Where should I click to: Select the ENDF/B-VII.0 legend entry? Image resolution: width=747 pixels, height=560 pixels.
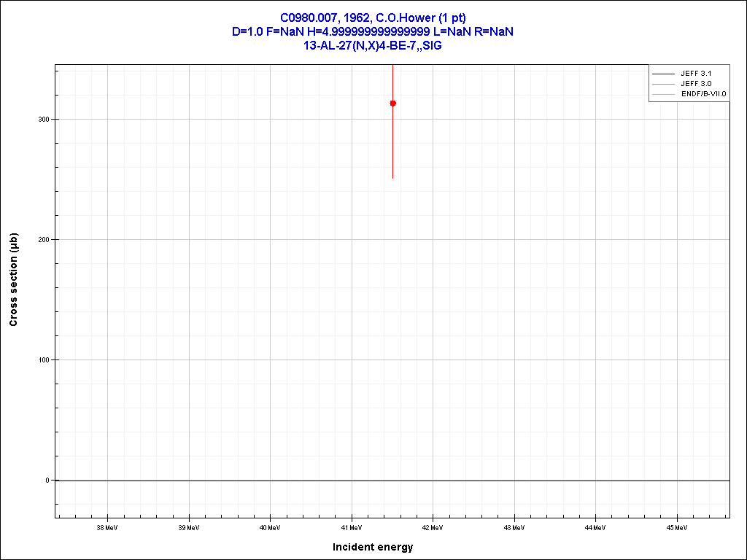[703, 94]
